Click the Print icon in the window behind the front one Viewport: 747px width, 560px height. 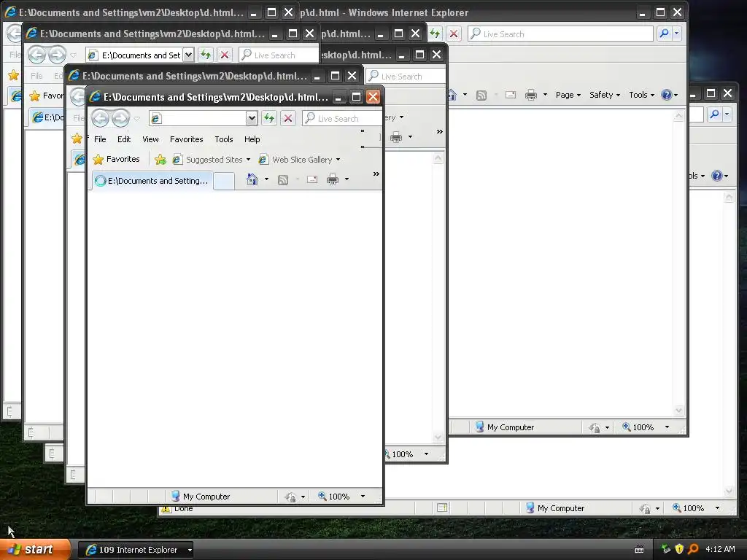396,137
